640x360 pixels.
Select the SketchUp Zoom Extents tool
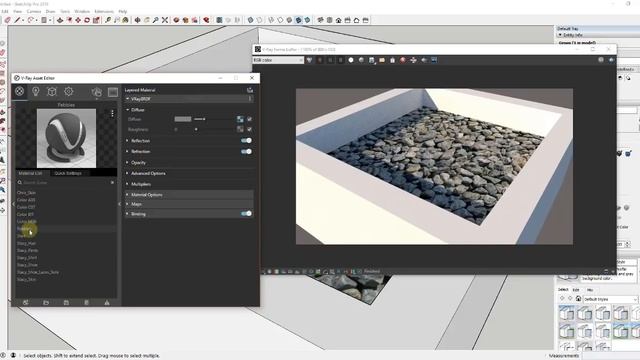click(x=165, y=20)
